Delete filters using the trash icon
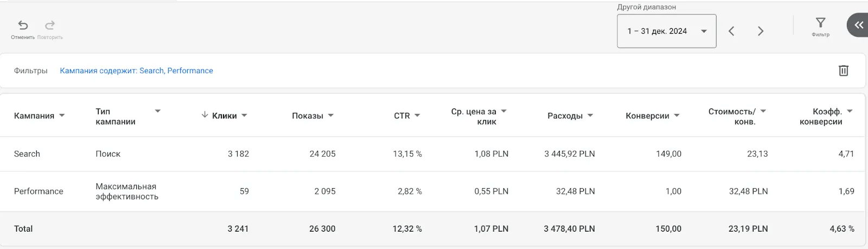 (843, 71)
